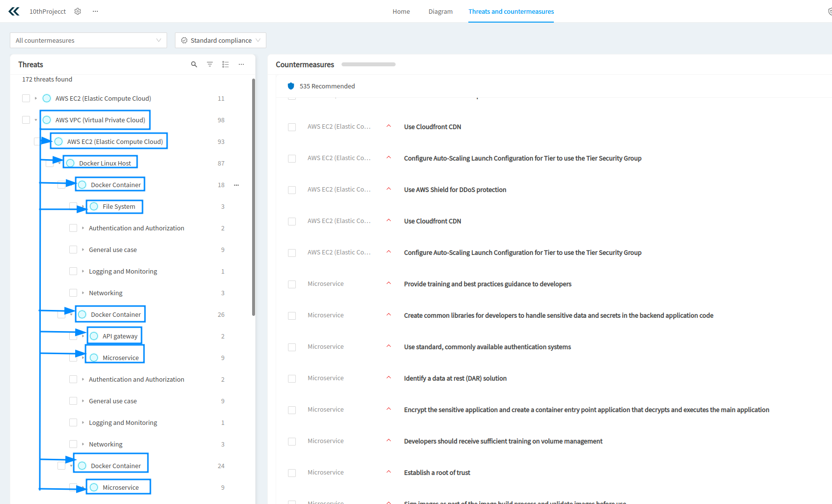Select first General use case tree item

click(113, 250)
